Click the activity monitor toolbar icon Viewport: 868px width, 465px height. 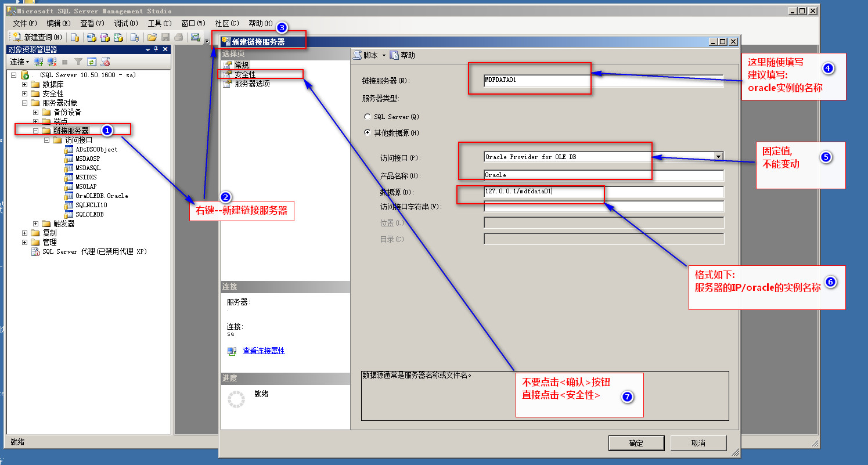tap(195, 37)
